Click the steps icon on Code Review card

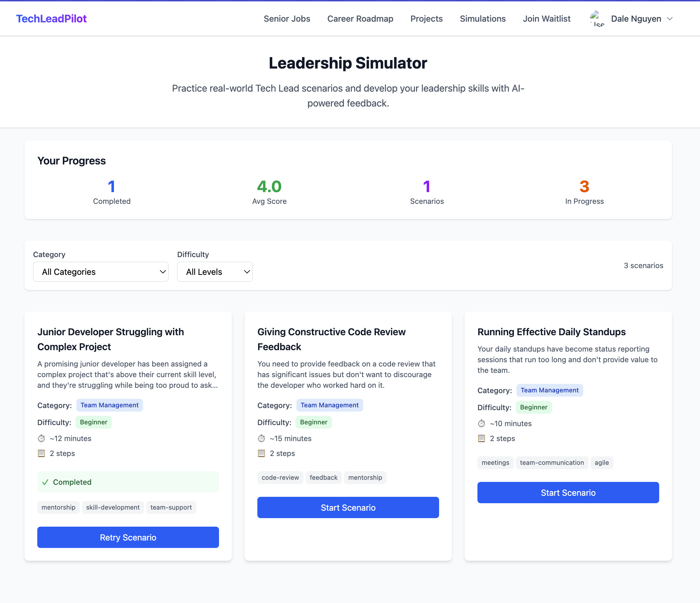262,453
